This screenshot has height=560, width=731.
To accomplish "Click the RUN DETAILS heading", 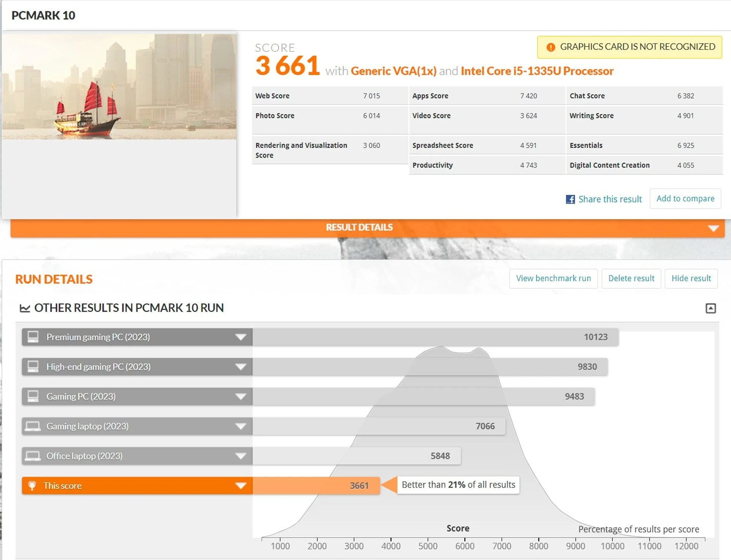I will [54, 279].
